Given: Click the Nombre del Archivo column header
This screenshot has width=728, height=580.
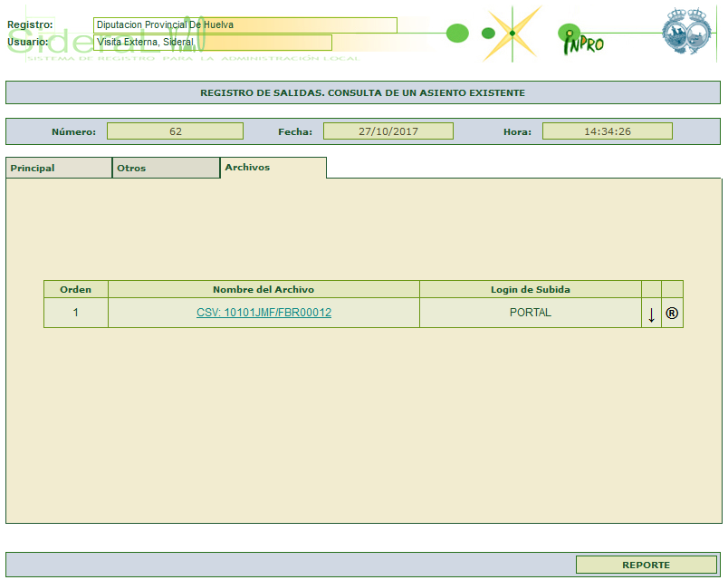Looking at the screenshot, I should point(263,289).
